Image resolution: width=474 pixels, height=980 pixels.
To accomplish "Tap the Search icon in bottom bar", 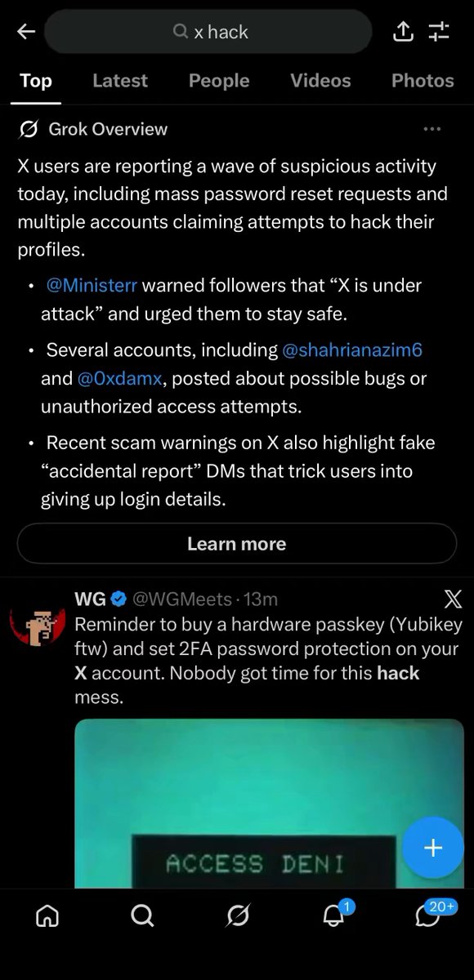I will click(142, 916).
